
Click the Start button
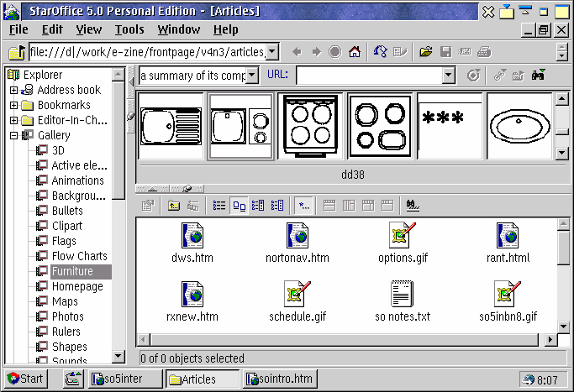(x=25, y=379)
